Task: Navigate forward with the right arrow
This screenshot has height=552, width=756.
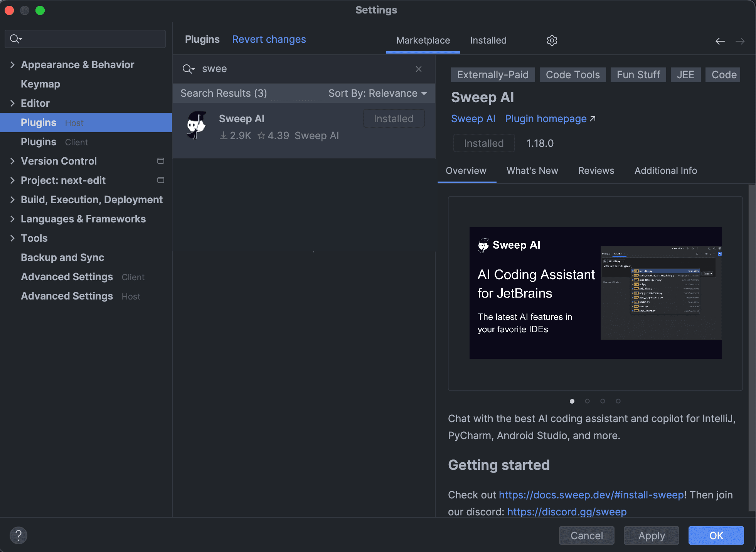Action: pos(740,41)
